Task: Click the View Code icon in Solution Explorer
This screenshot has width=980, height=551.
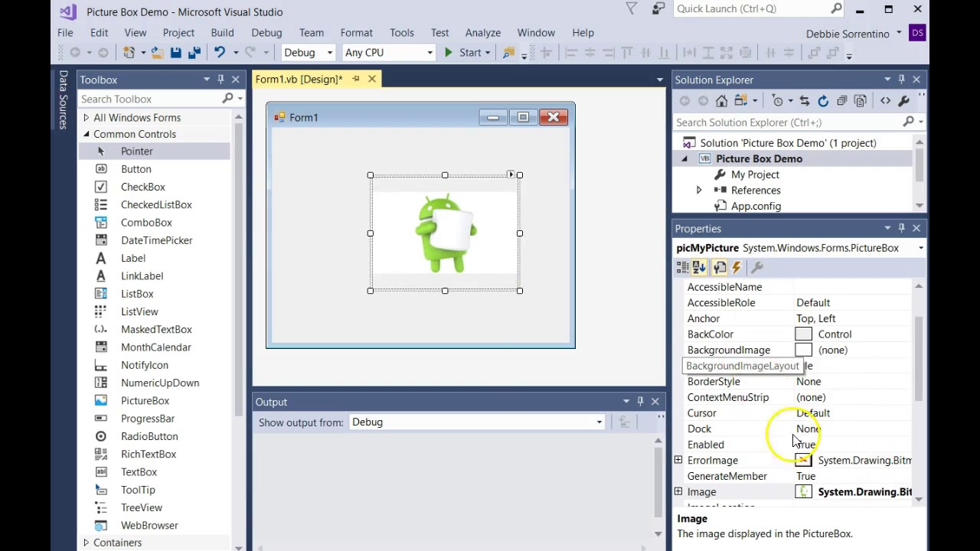Action: click(x=885, y=101)
